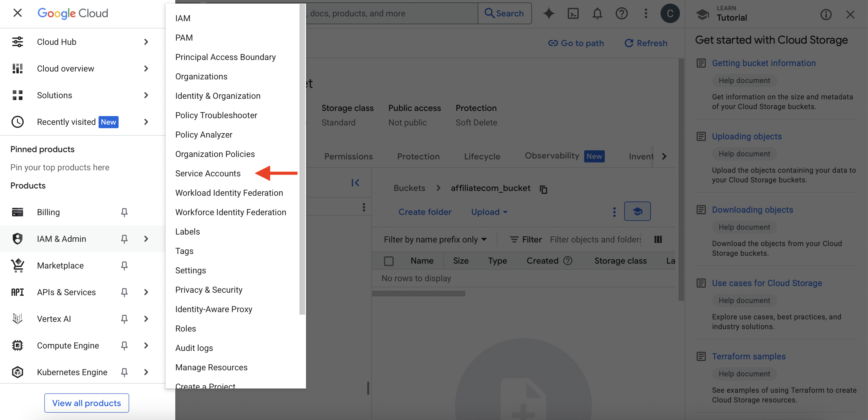Close the navigation menu with X icon
This screenshot has height=420, width=868.
tap(18, 13)
